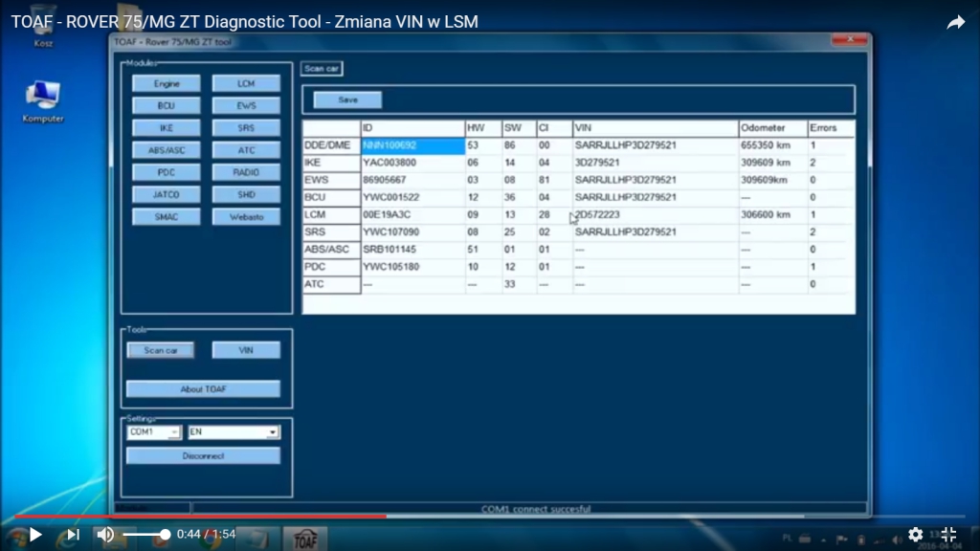This screenshot has height=551, width=980.
Task: Open the Kosz recycle bin icon
Action: 43,26
